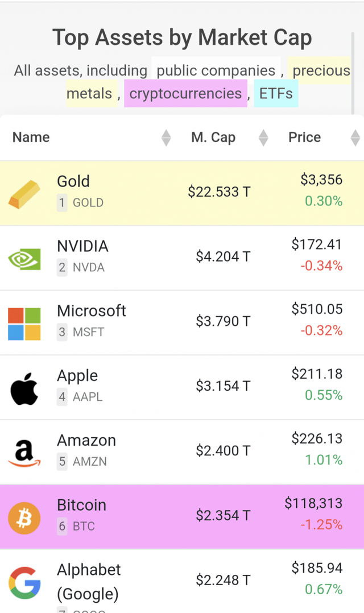Click the Name column header
The image size is (364, 613).
click(x=31, y=138)
